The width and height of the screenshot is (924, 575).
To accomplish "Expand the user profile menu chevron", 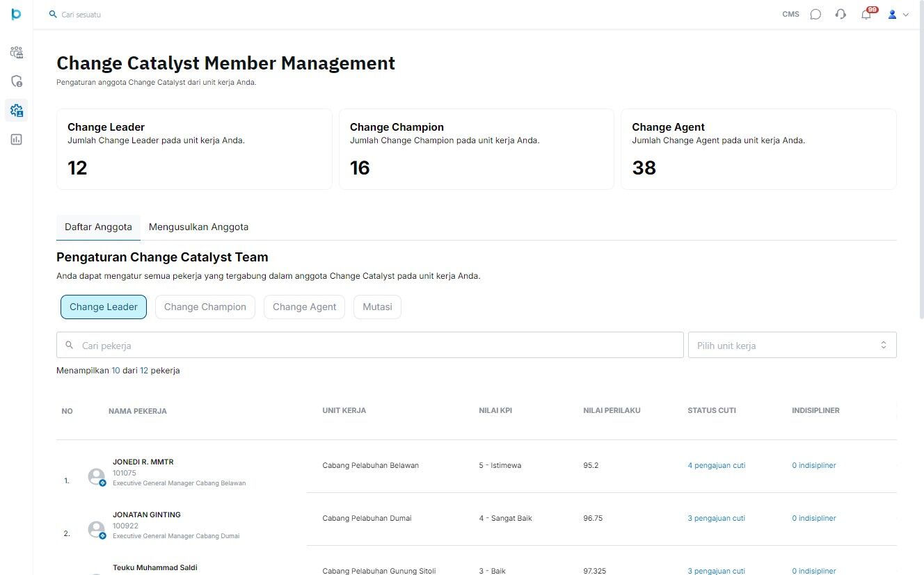I will click(x=906, y=15).
